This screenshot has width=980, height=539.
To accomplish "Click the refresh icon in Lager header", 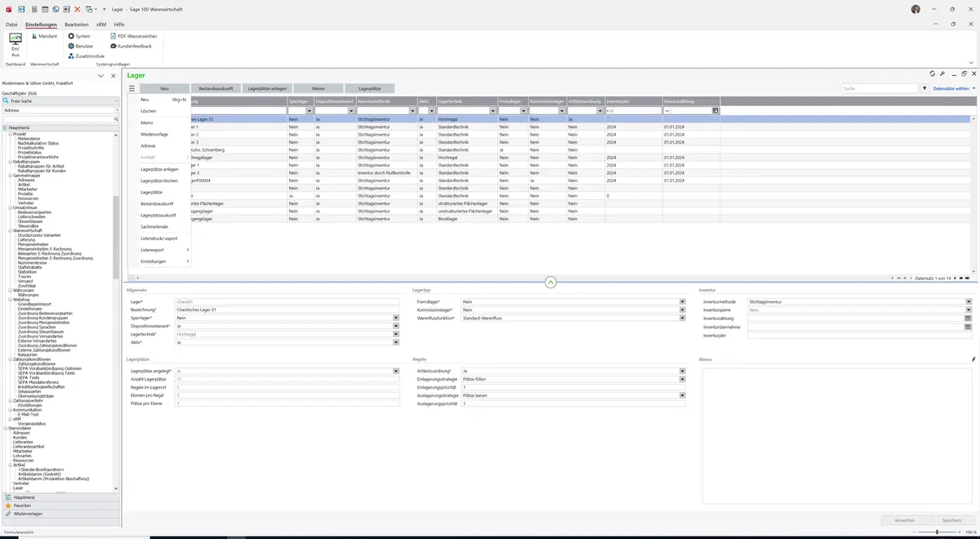I will coord(934,74).
